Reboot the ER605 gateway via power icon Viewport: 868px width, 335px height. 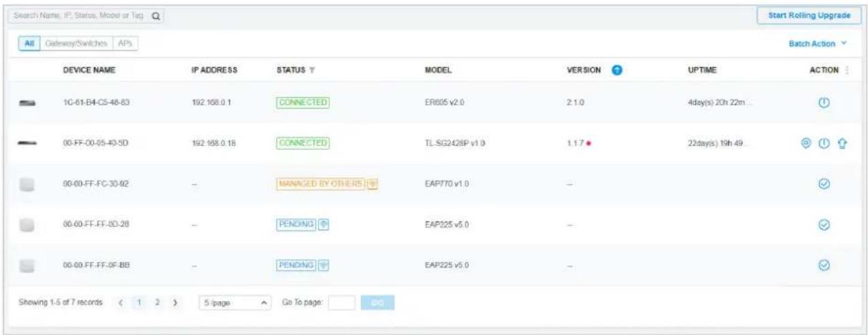click(x=824, y=103)
